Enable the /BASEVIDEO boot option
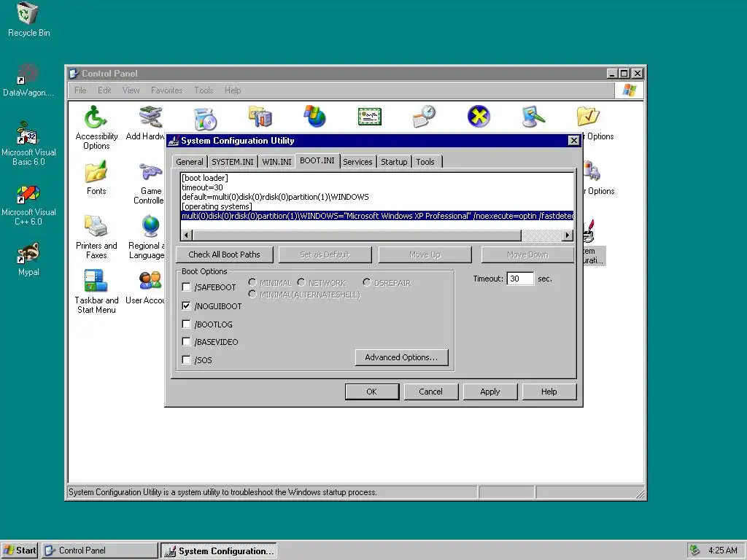Image resolution: width=747 pixels, height=560 pixels. point(186,342)
